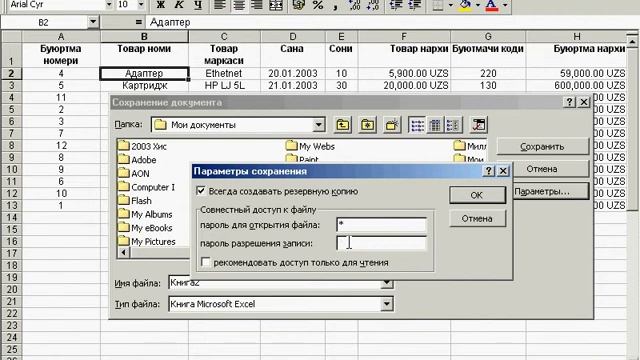Click help (?) in Сохранение документа dialog

pos(569,102)
